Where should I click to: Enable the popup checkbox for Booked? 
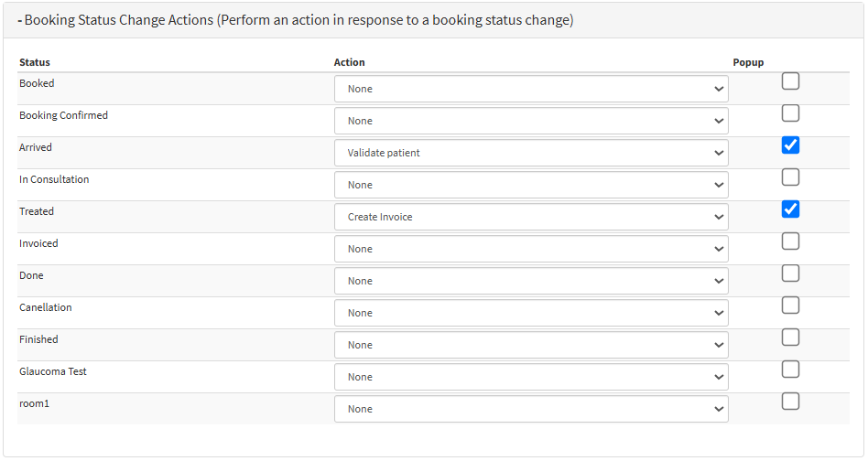(x=790, y=81)
